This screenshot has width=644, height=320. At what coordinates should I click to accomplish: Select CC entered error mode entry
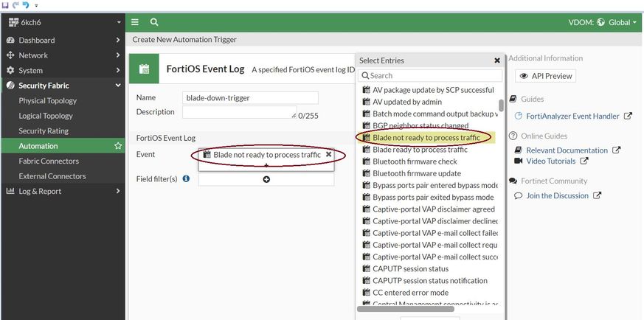pos(406,293)
